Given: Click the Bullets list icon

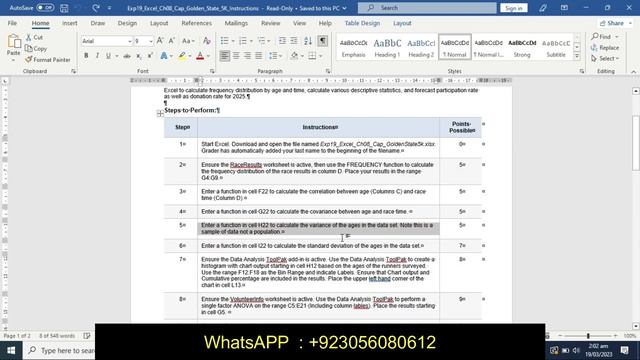Looking at the screenshot, I should (x=224, y=41).
